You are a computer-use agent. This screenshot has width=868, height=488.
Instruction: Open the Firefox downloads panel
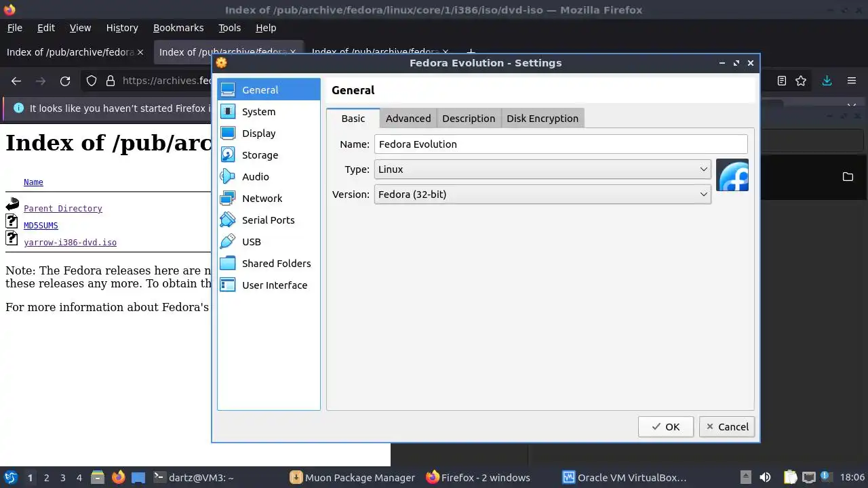coord(827,81)
